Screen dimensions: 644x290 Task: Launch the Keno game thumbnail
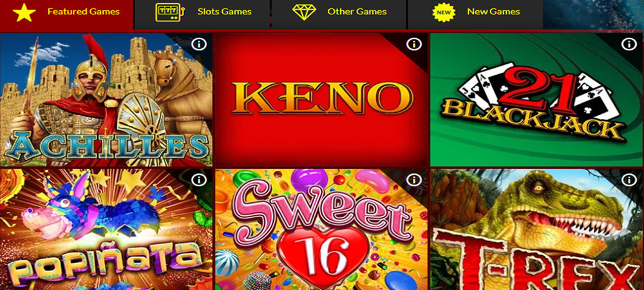click(x=321, y=100)
